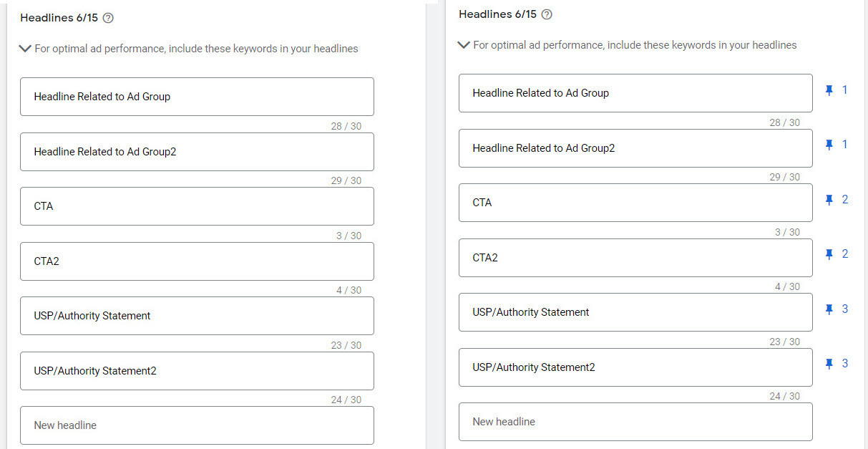
Task: Click the empty New headline field in the right panel
Action: (635, 422)
